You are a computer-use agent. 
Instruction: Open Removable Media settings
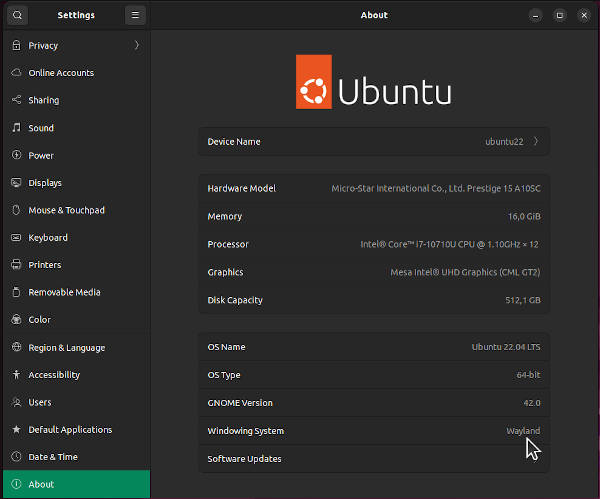coord(77,292)
